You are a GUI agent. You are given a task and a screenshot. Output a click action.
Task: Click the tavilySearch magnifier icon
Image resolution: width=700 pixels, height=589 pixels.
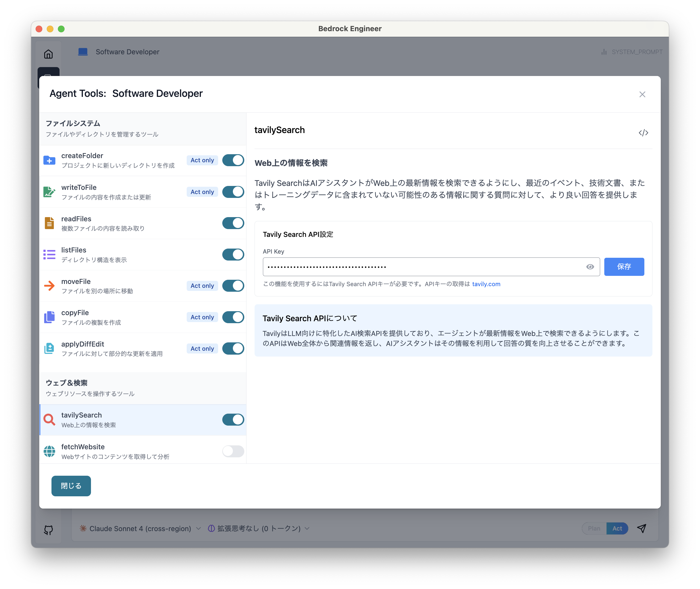point(49,420)
